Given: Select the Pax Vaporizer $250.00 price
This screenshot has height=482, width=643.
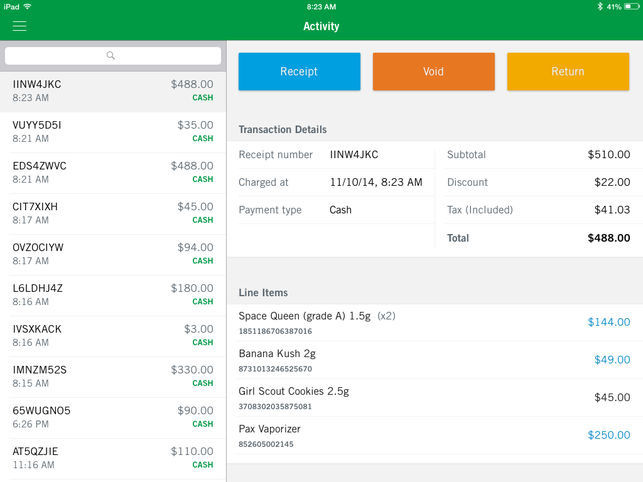Looking at the screenshot, I should coord(608,435).
